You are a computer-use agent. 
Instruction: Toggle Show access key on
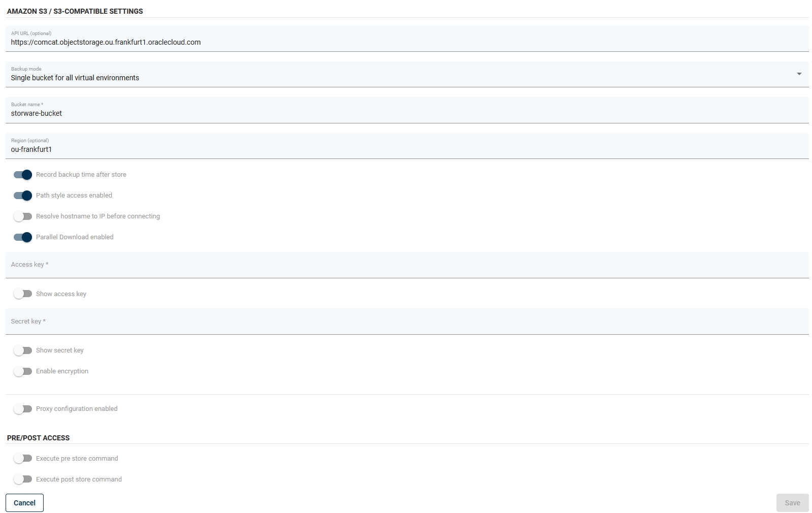(x=23, y=294)
